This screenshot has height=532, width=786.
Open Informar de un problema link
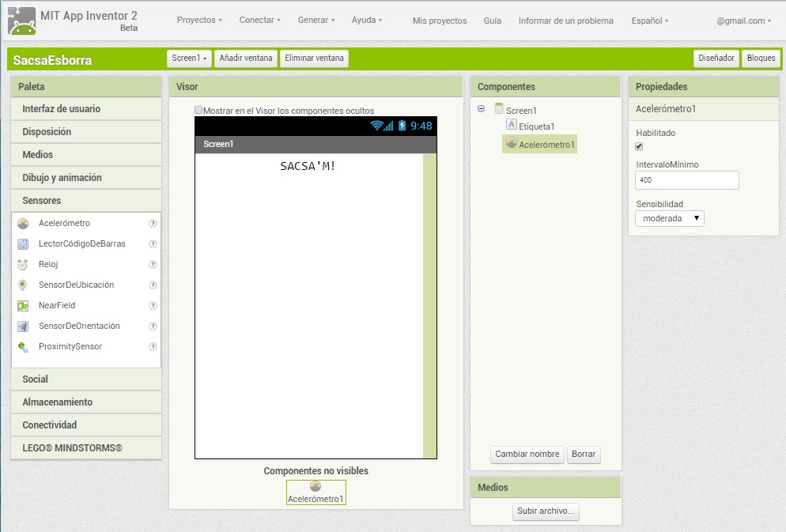565,21
